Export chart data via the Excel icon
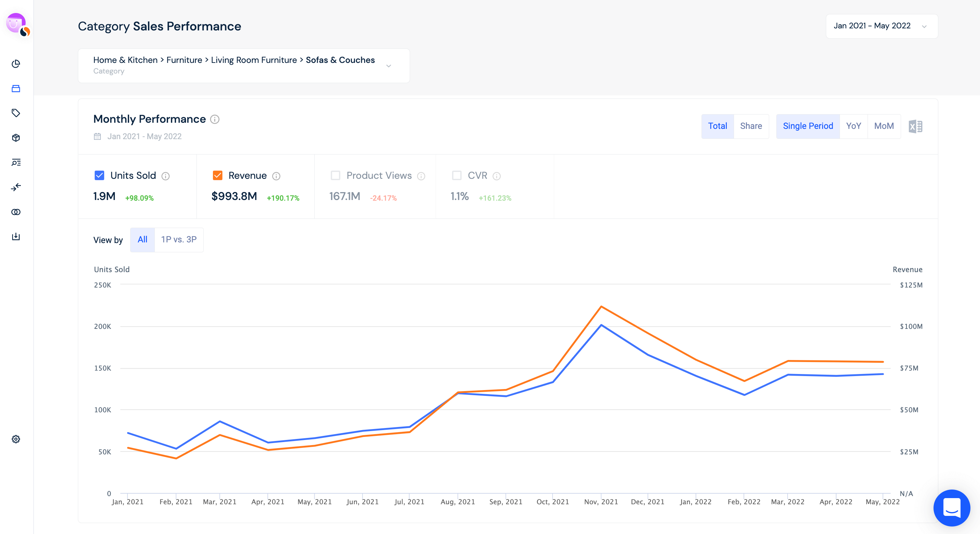Viewport: 980px width, 534px height. coord(916,126)
